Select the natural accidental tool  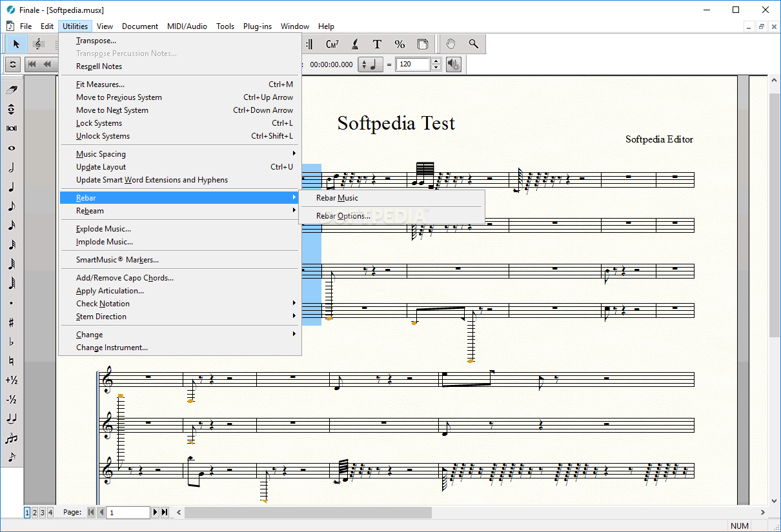[12, 360]
